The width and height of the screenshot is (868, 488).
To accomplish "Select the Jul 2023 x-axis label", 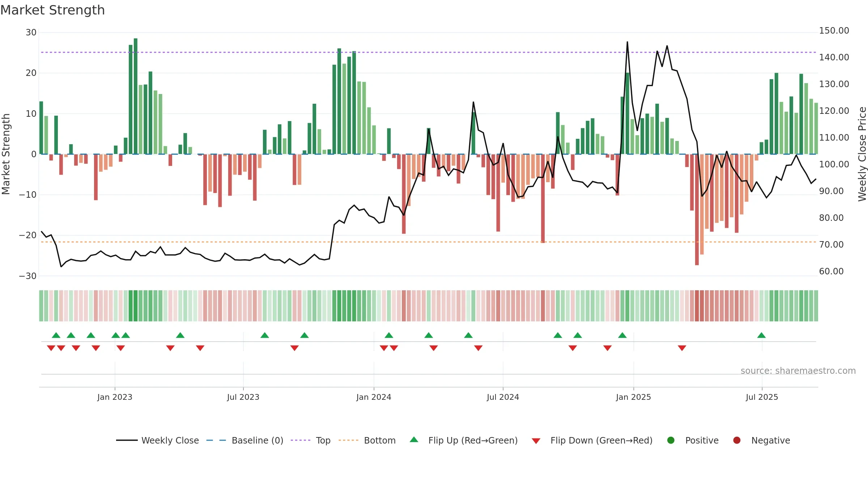I will point(243,397).
